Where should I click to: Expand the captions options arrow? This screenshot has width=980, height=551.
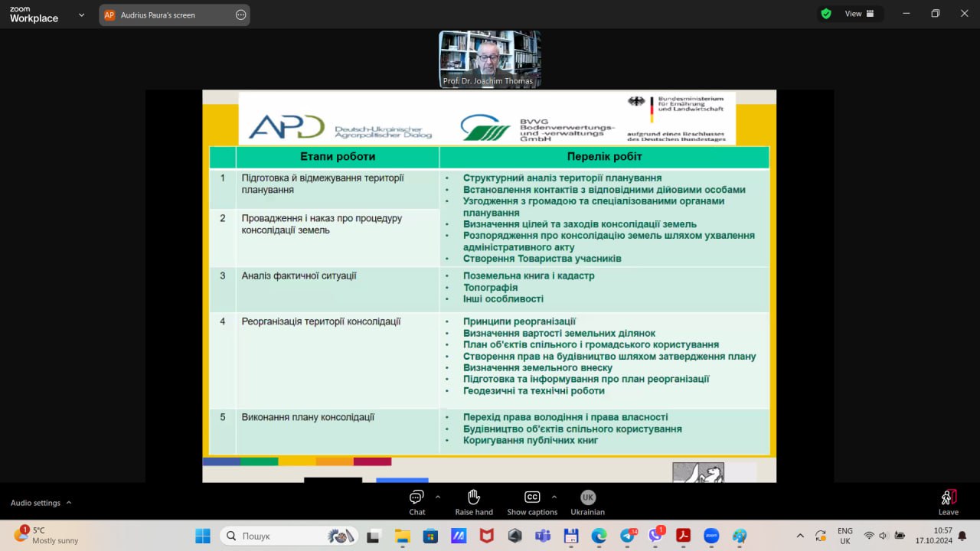pyautogui.click(x=554, y=497)
